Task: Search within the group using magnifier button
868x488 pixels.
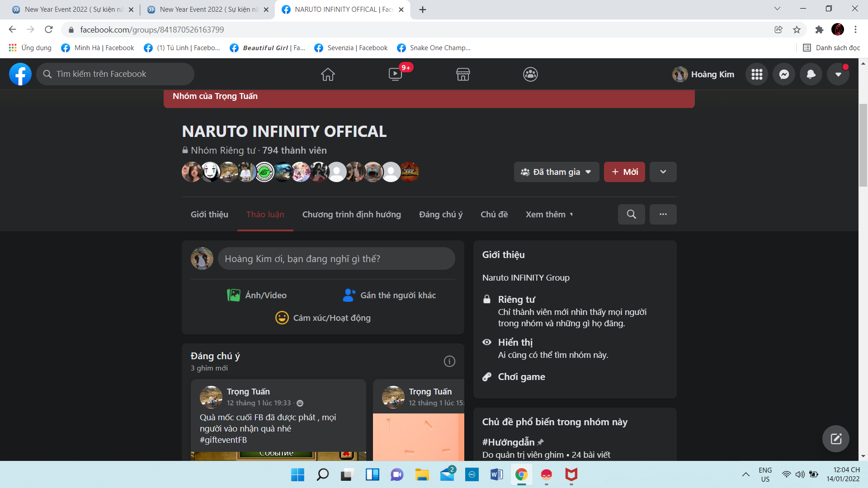Action: point(631,214)
